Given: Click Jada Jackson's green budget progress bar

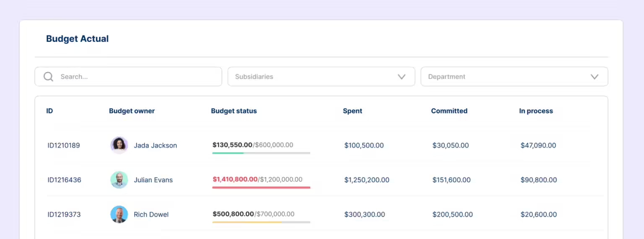Looking at the screenshot, I should (x=228, y=153).
